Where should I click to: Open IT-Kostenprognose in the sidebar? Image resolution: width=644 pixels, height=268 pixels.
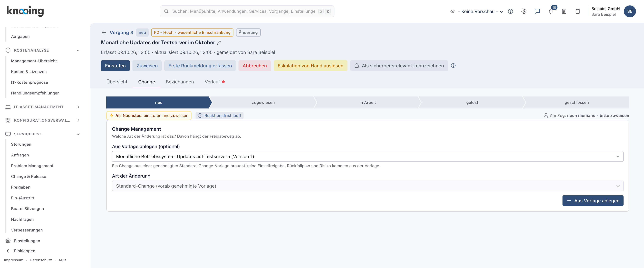tap(30, 82)
